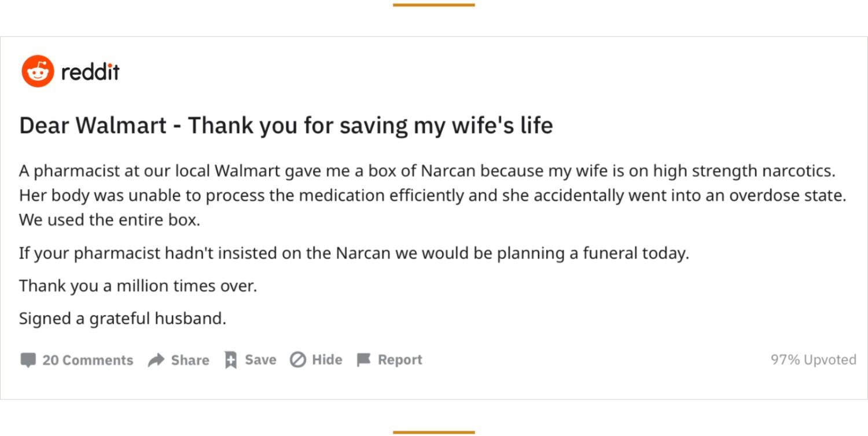Click the orange divider line above the post

[433, 5]
